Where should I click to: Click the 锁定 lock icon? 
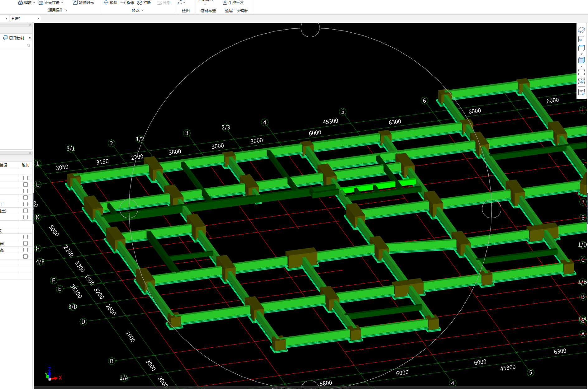click(20, 2)
